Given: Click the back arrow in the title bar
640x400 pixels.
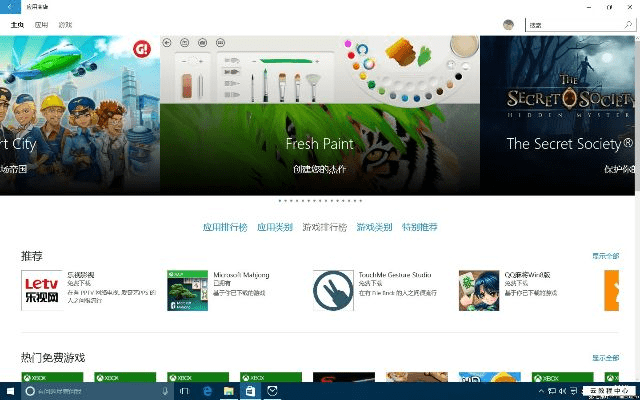Looking at the screenshot, I should pos(9,6).
